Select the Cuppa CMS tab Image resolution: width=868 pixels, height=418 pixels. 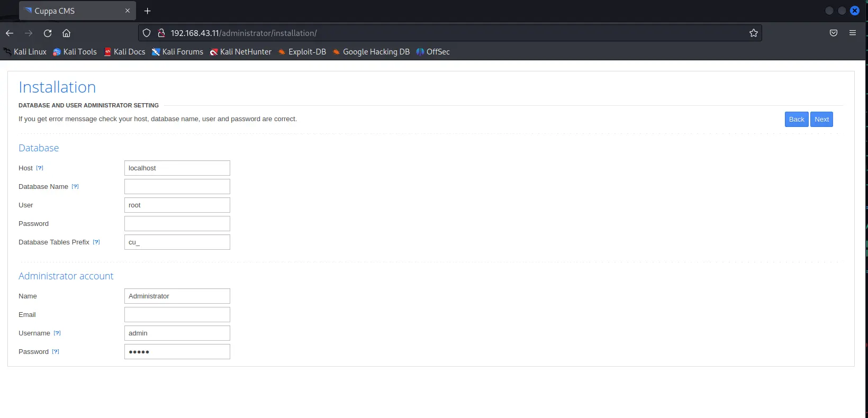tap(69, 11)
